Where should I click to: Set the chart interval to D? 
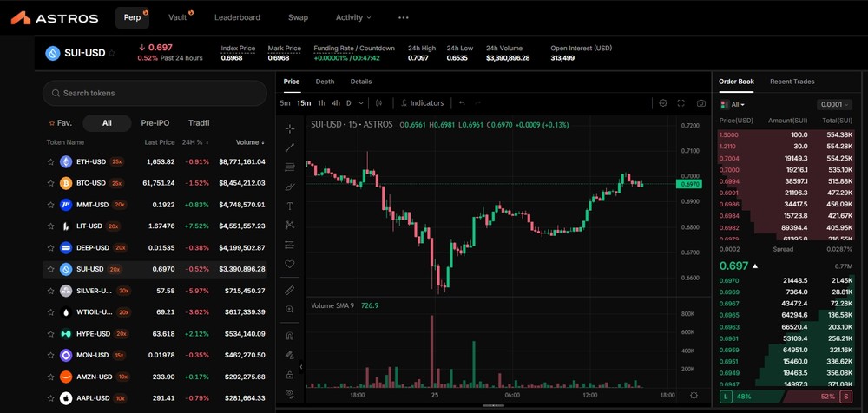(x=349, y=103)
